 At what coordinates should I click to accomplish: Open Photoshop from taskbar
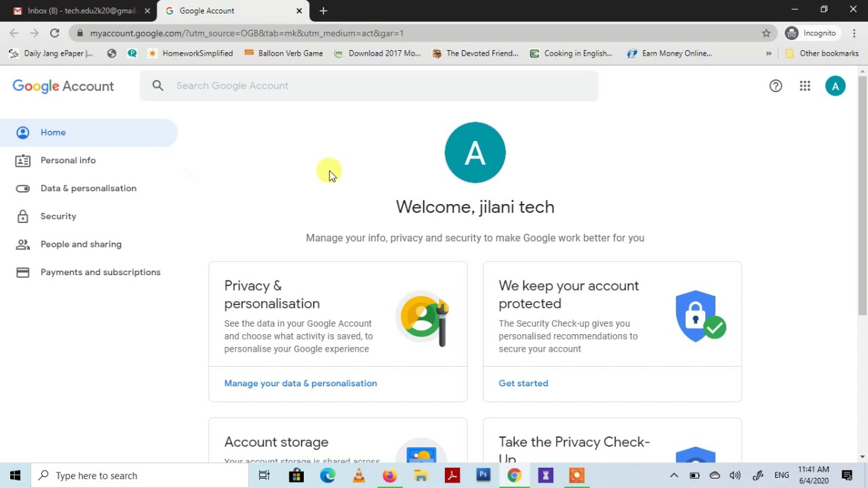click(484, 476)
